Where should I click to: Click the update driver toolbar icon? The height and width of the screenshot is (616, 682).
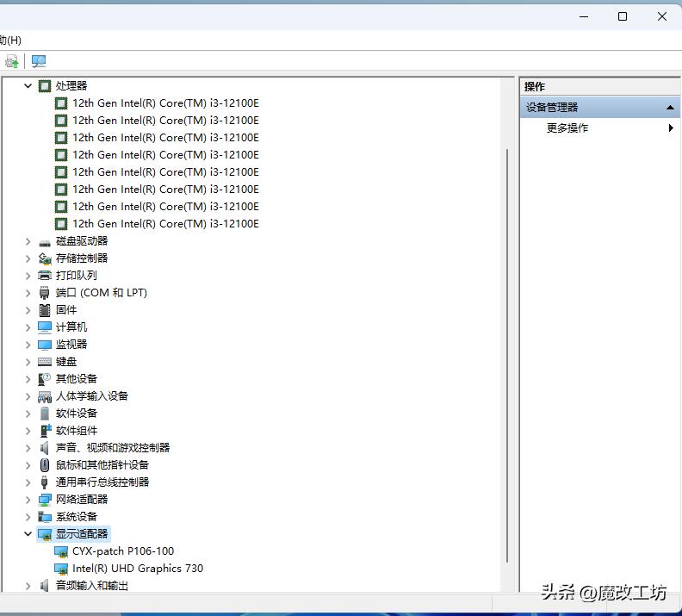(x=12, y=61)
